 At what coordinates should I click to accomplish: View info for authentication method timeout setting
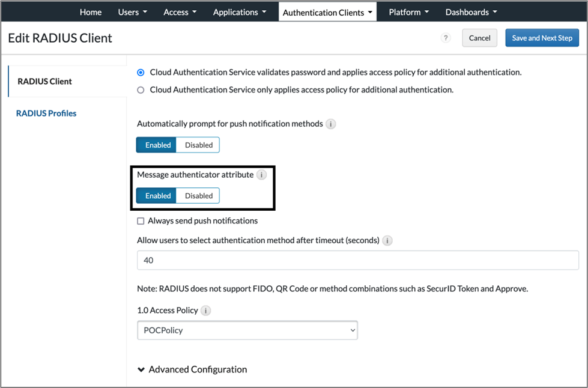tap(387, 240)
